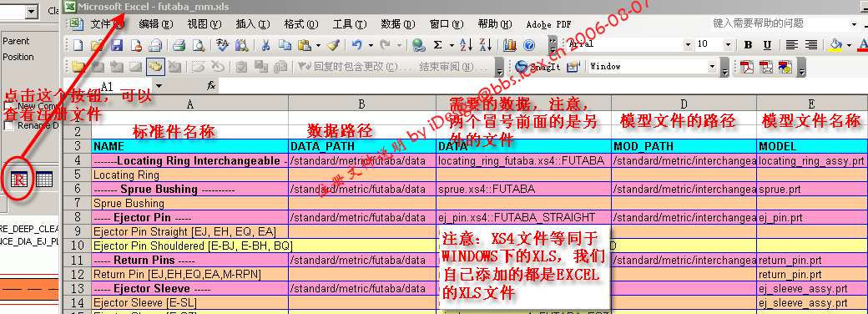Screen dimensions: 868x314
Task: Check the Rename Dialog checkbox
Action: 8,126
